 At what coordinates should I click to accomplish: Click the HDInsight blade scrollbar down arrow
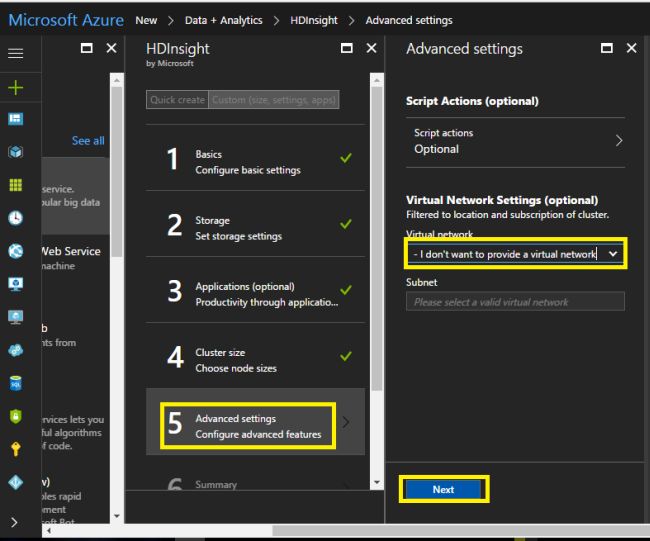(376, 483)
